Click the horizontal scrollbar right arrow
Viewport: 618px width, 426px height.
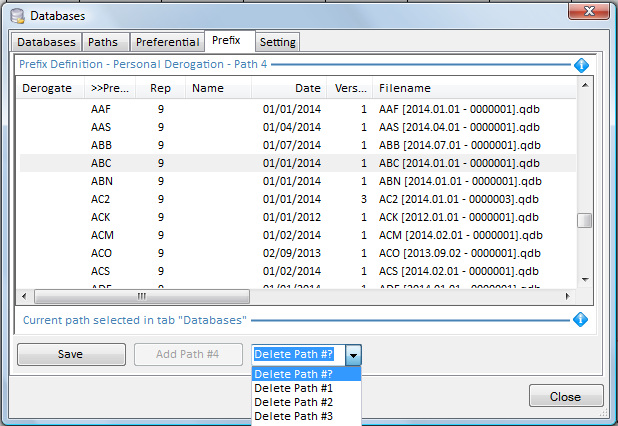pyautogui.click(x=569, y=297)
